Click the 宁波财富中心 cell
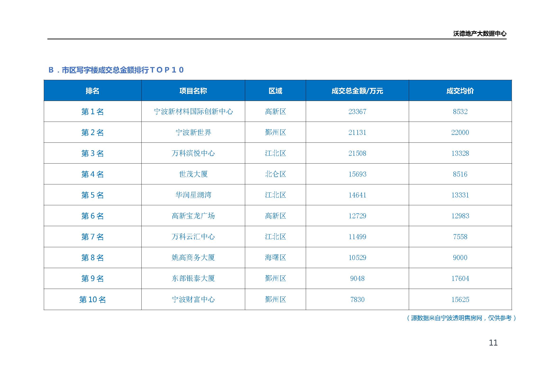 click(x=193, y=299)
